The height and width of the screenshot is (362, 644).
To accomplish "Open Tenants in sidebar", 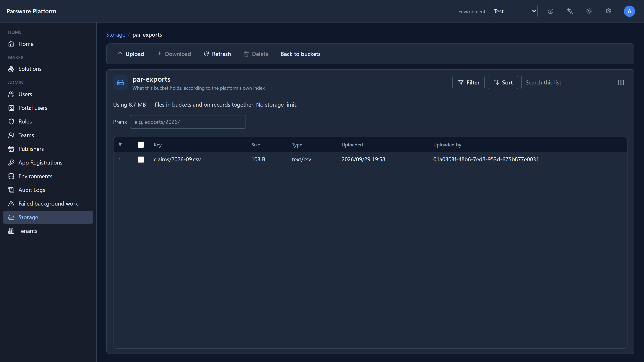I will [48, 231].
